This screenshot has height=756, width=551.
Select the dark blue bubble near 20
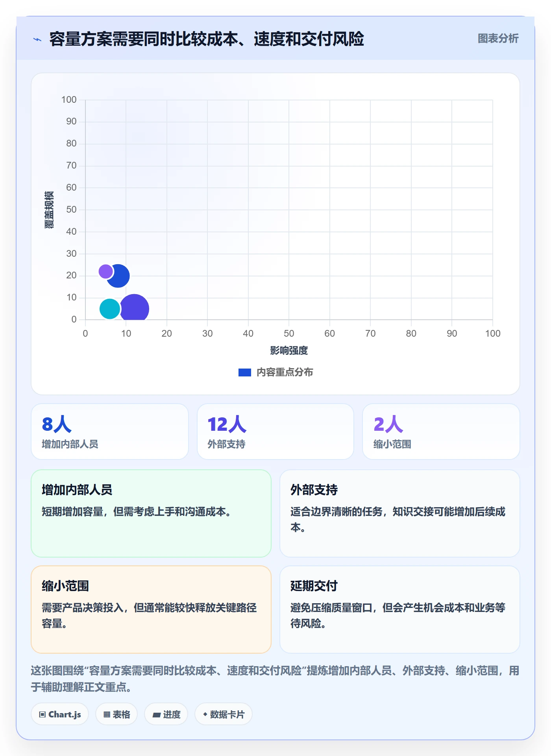pos(119,276)
